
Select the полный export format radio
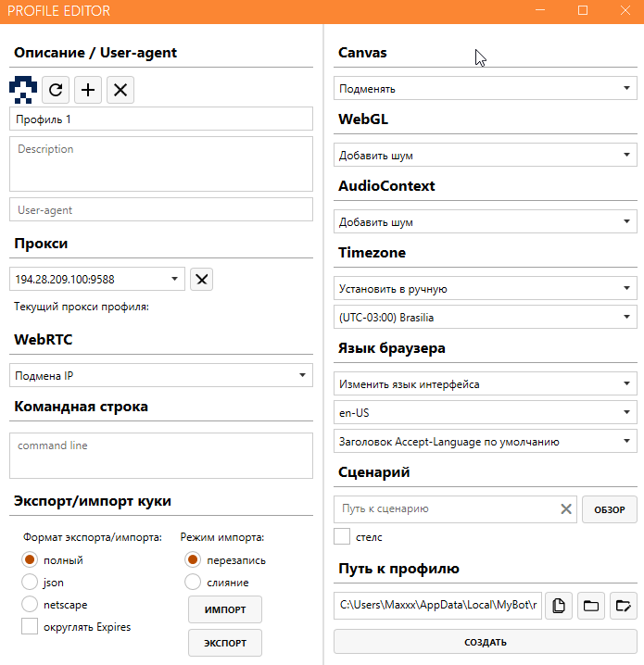(x=30, y=559)
